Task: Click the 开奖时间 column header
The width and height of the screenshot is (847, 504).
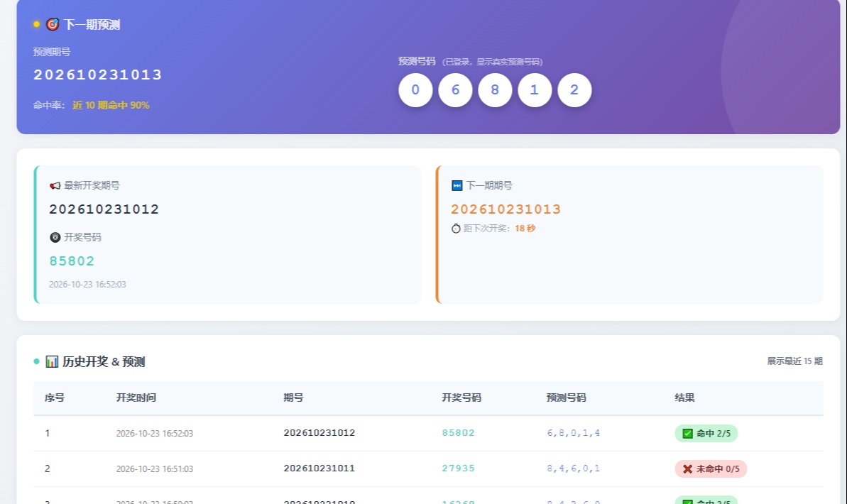Action: (x=136, y=398)
